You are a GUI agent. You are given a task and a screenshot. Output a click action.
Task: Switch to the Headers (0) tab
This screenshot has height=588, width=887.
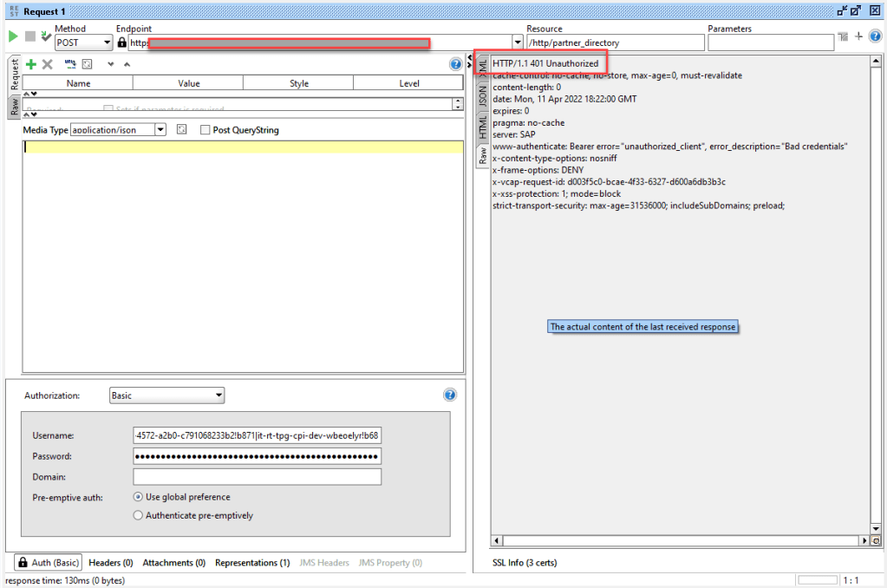[x=110, y=563]
